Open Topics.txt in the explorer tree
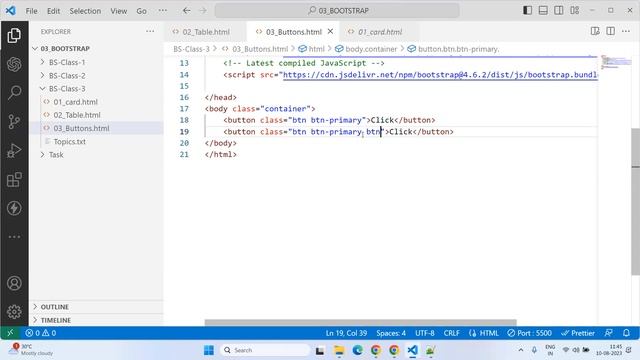 tap(96, 142)
